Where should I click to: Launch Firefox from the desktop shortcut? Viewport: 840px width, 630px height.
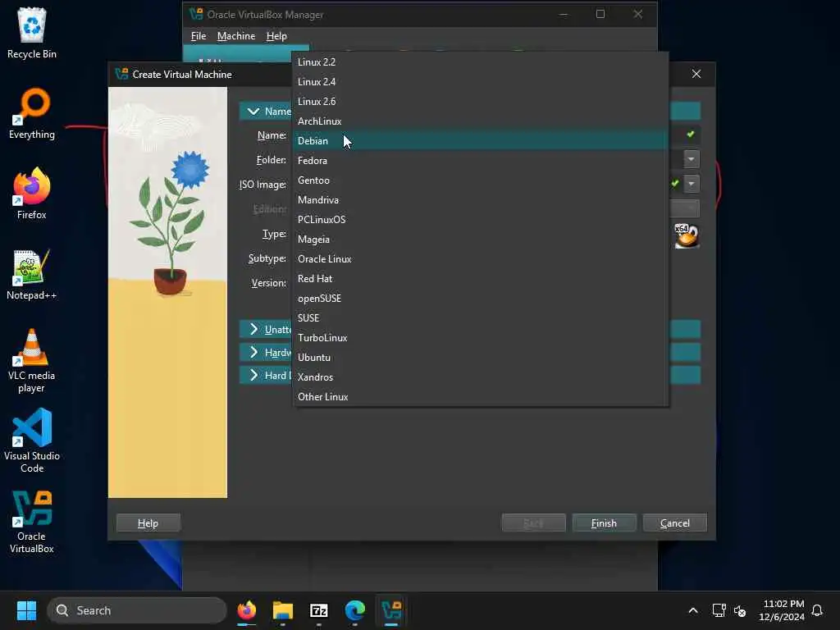32,194
